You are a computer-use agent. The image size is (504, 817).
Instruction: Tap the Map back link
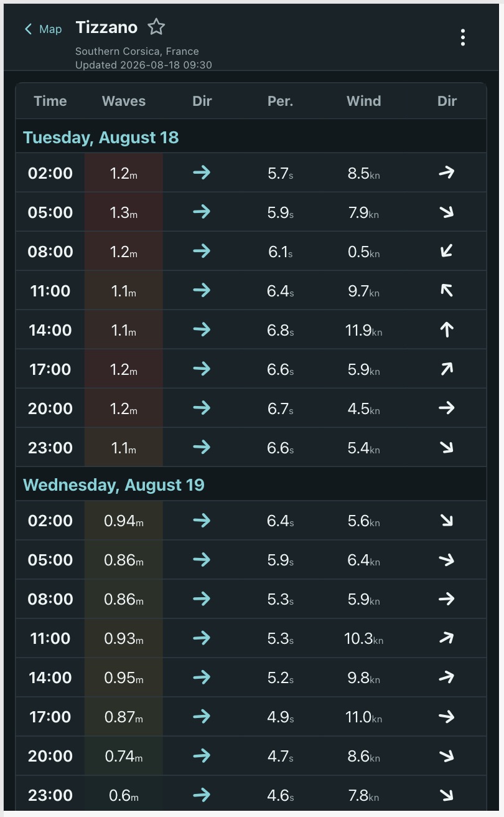click(43, 29)
